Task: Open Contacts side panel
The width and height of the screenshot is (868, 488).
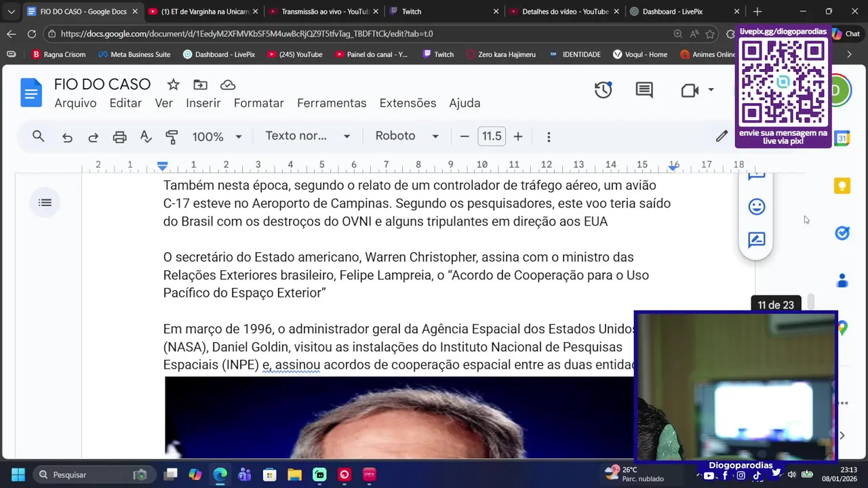Action: tap(842, 280)
